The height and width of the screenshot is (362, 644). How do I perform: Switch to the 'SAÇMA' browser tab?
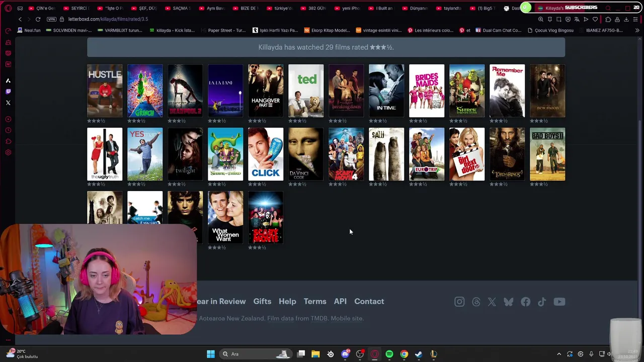coord(178,8)
